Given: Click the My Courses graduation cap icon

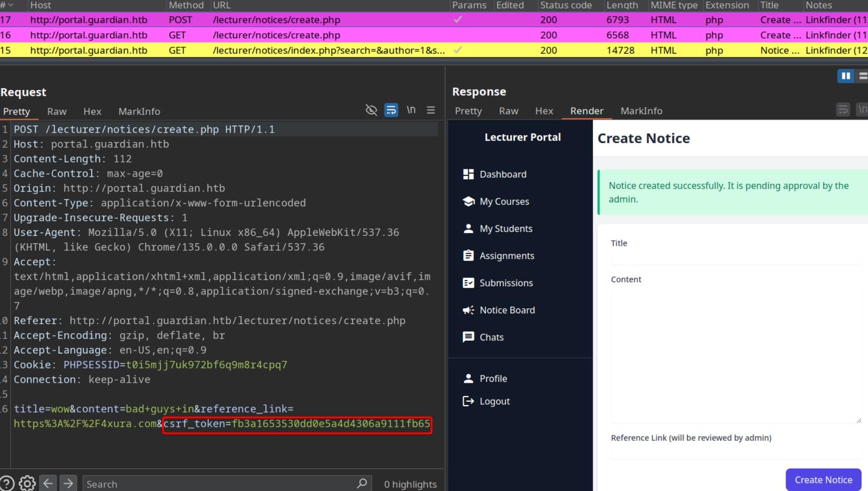Looking at the screenshot, I should point(468,201).
